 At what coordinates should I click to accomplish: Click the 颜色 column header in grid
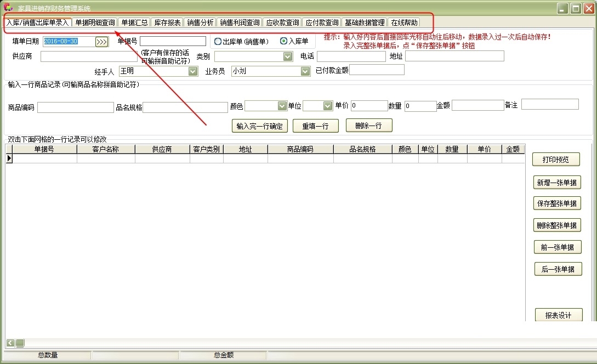coord(405,149)
